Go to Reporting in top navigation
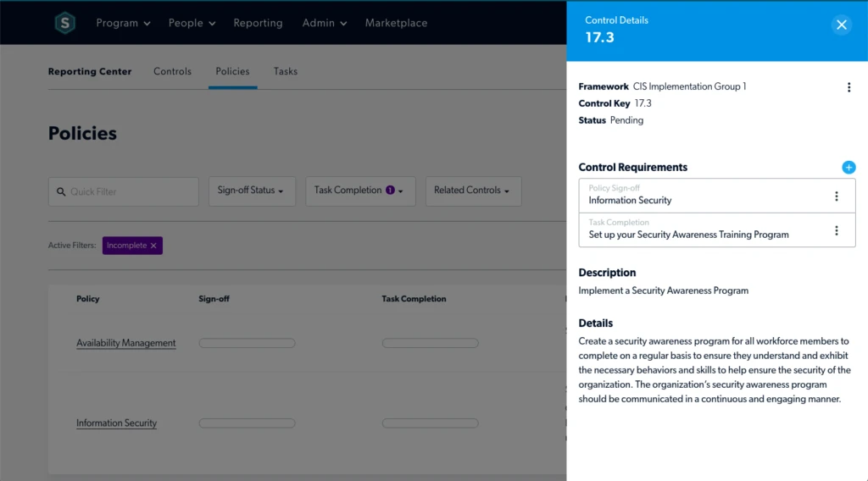 coord(258,24)
